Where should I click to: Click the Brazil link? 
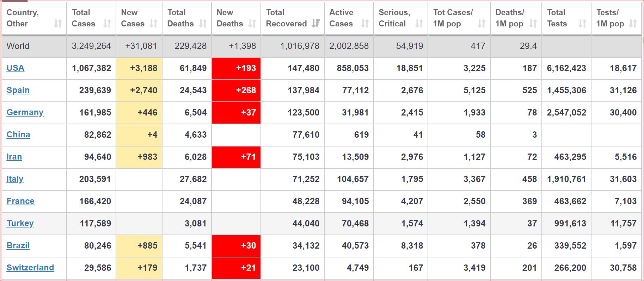click(18, 245)
